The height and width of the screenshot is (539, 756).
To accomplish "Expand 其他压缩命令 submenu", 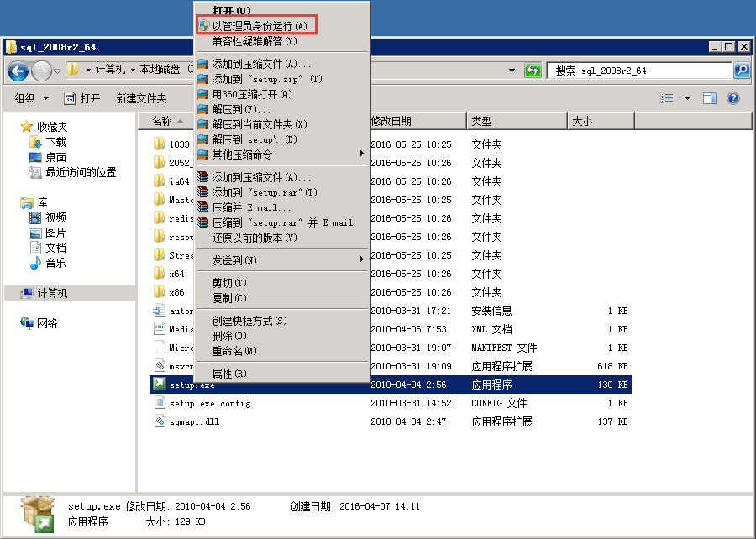I will (x=282, y=154).
